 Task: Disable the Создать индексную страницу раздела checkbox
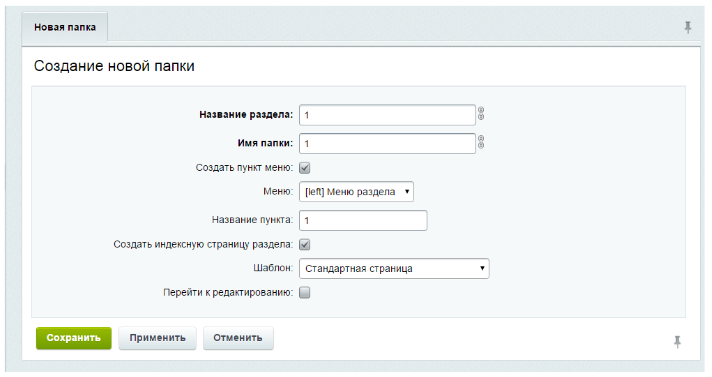pos(305,245)
